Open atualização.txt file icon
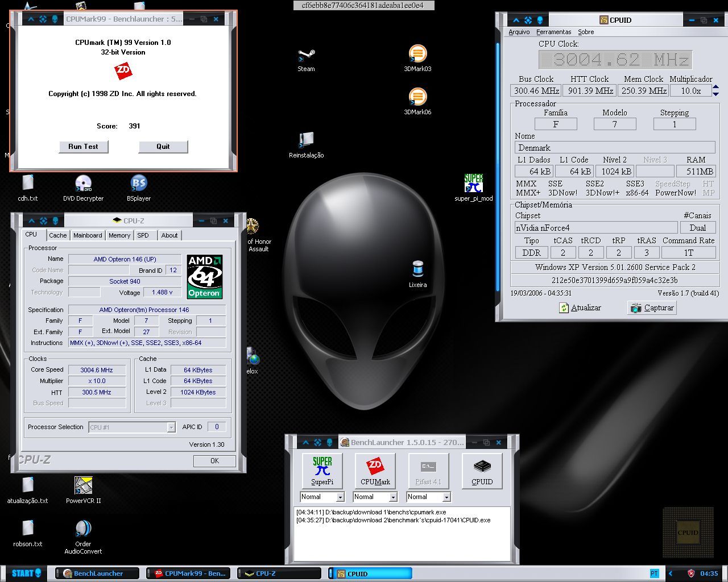The width and height of the screenshot is (728, 582). tap(27, 490)
